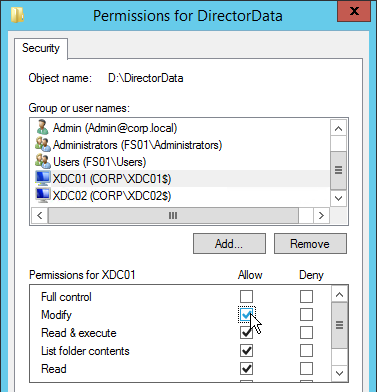Click the Add... button
Screen dimensions: 377x392
click(229, 244)
